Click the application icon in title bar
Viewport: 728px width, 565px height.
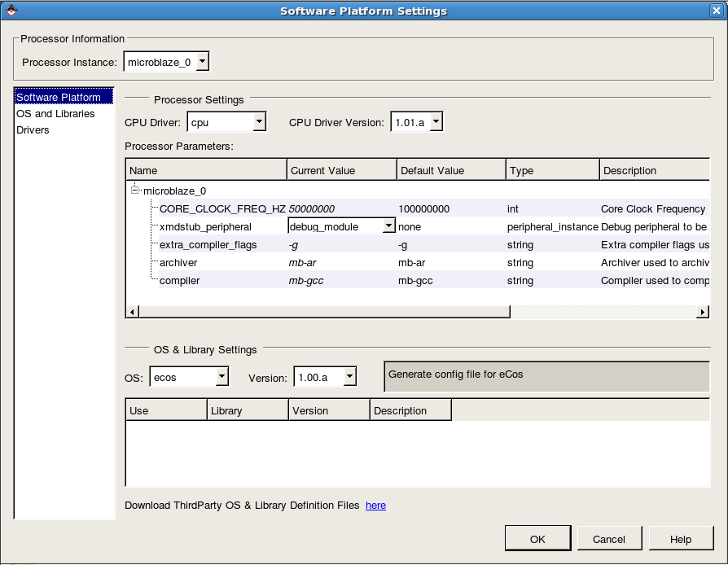pos(11,11)
